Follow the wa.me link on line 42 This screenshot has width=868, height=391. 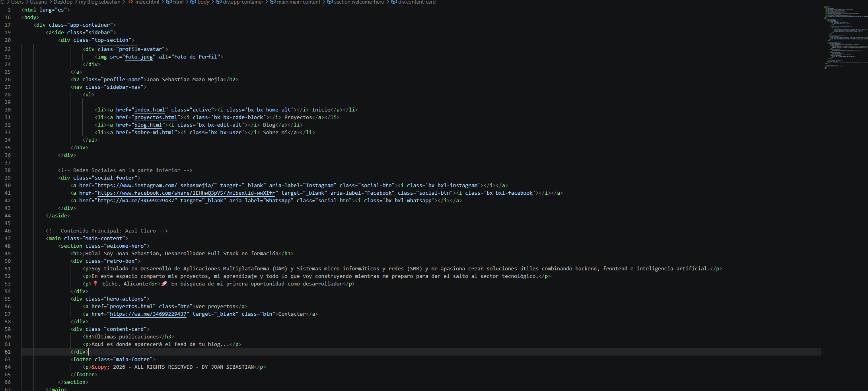point(136,201)
